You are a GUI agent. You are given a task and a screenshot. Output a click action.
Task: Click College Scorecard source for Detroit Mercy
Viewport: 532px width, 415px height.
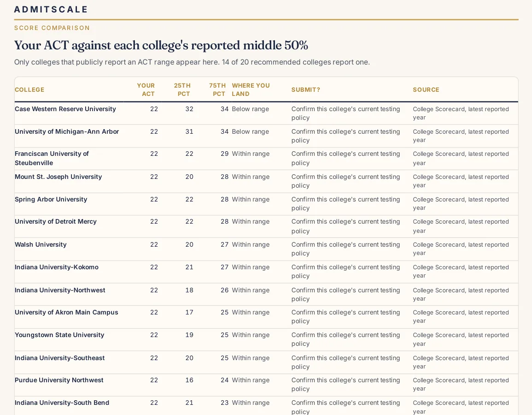(461, 226)
